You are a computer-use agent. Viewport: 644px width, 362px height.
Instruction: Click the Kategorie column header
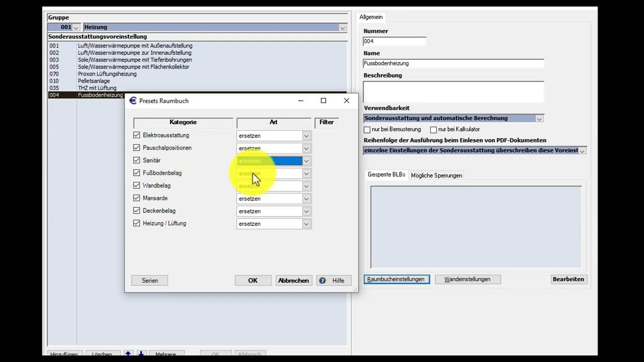pos(183,122)
